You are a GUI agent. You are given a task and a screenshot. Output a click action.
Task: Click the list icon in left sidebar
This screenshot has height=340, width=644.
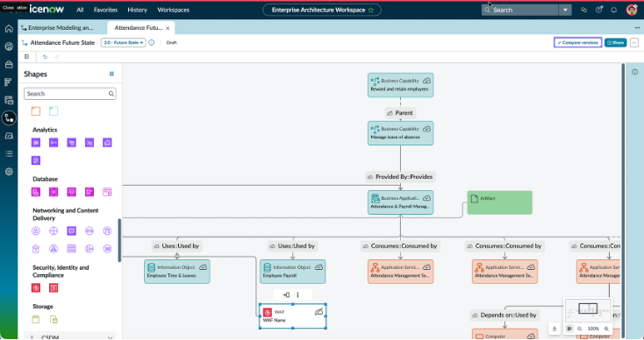[x=9, y=154]
